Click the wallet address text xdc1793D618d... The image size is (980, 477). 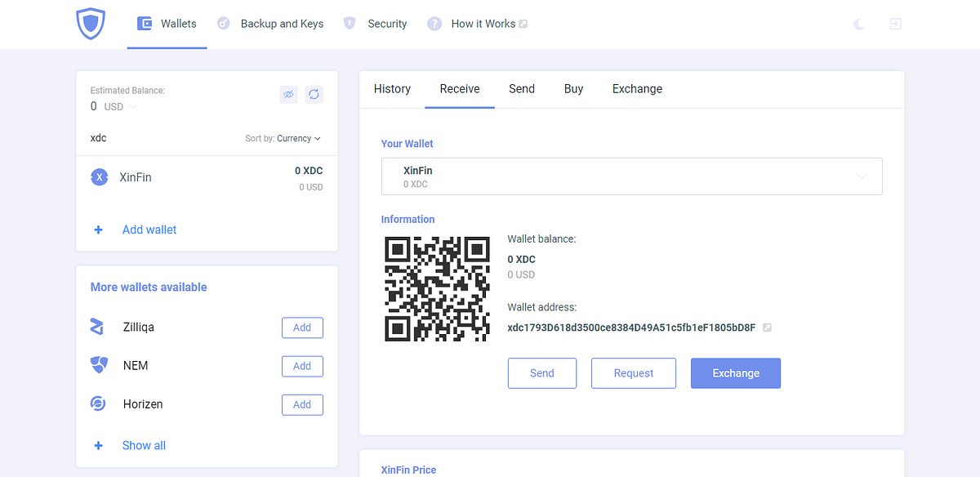(x=631, y=328)
